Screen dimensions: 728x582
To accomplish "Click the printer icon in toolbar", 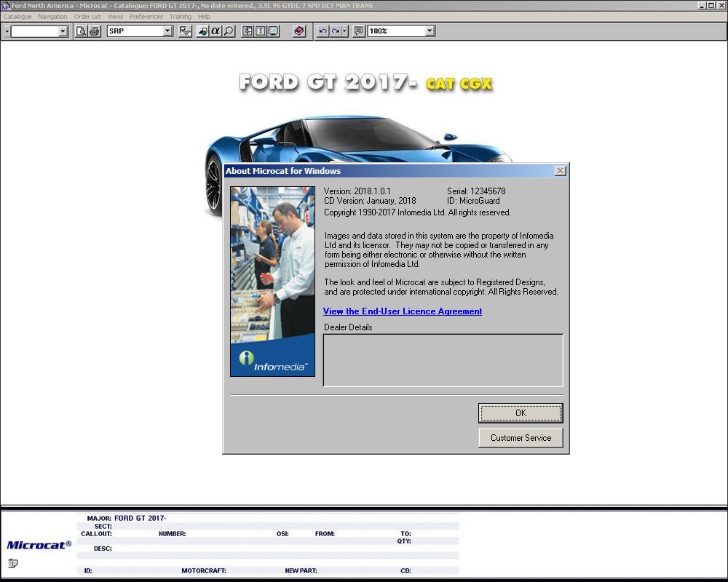I will (94, 31).
